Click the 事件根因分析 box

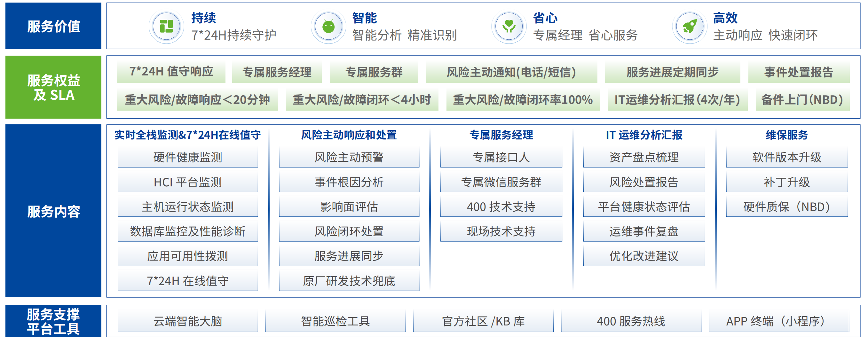coord(349,182)
